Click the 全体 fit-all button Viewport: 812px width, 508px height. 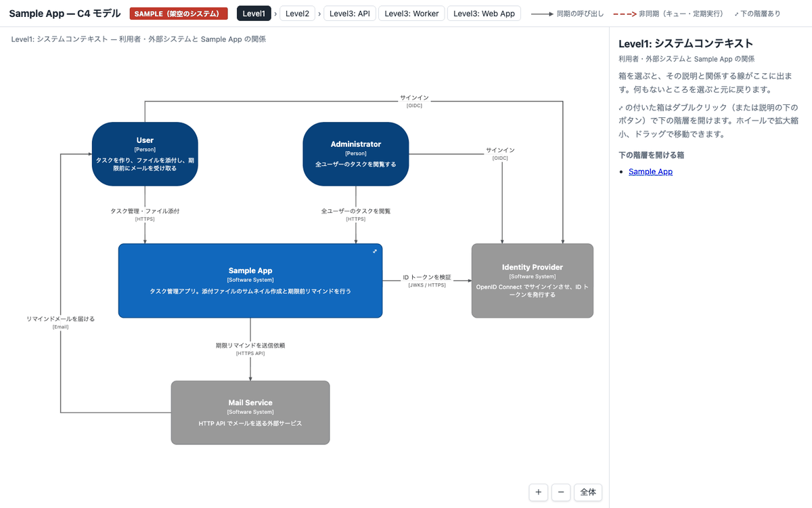pyautogui.click(x=588, y=492)
